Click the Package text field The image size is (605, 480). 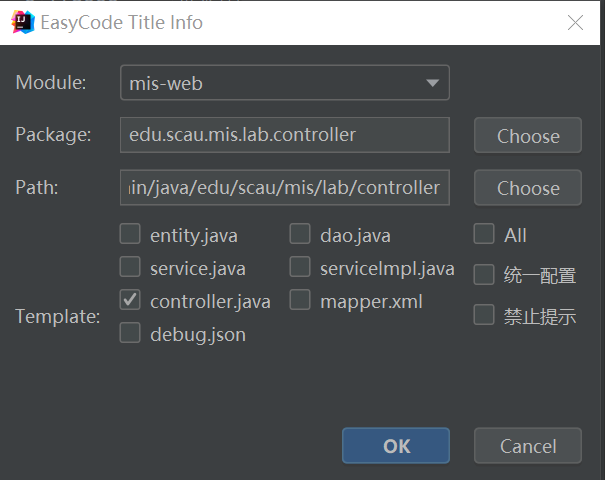click(x=283, y=135)
